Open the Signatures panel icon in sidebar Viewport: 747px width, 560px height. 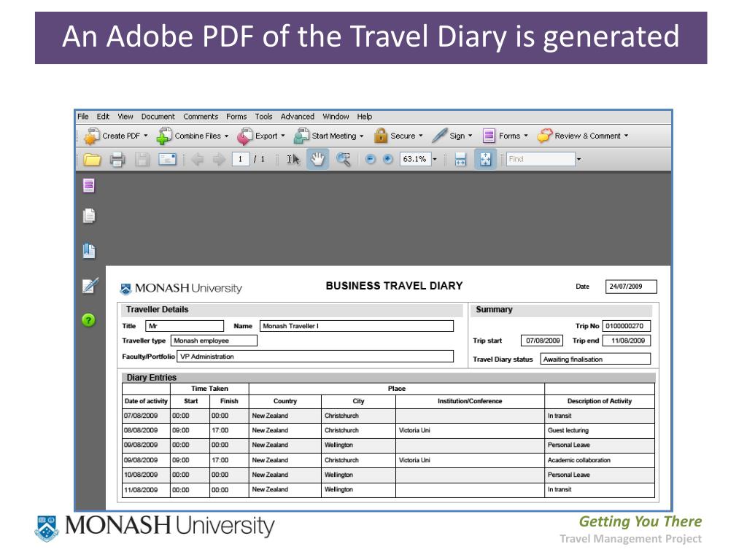pos(90,286)
